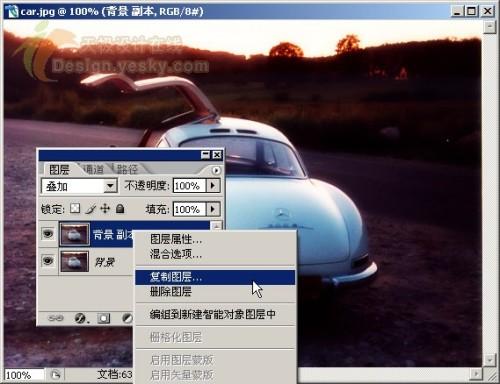
Task: Click the horizontal scrollbar right arrow
Action: 476,374
